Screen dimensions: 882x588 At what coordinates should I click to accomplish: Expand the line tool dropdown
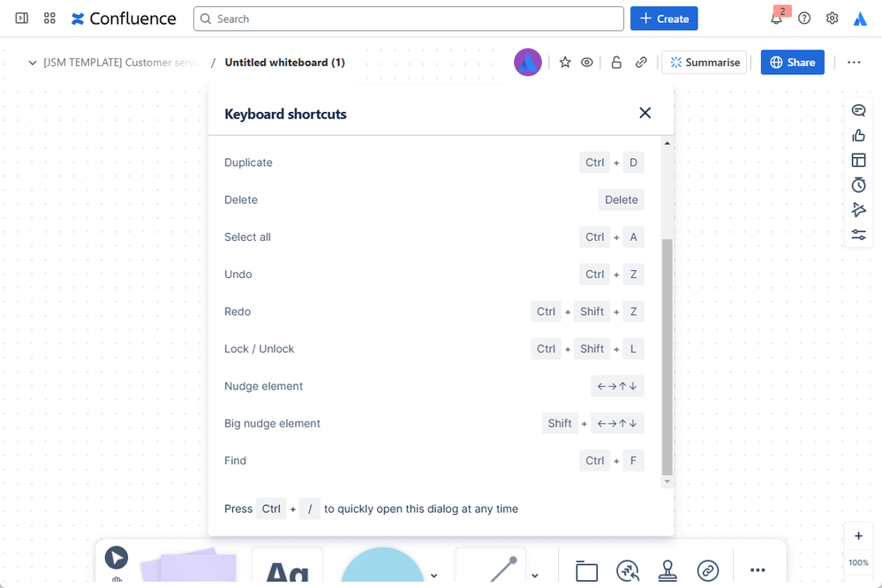[535, 576]
